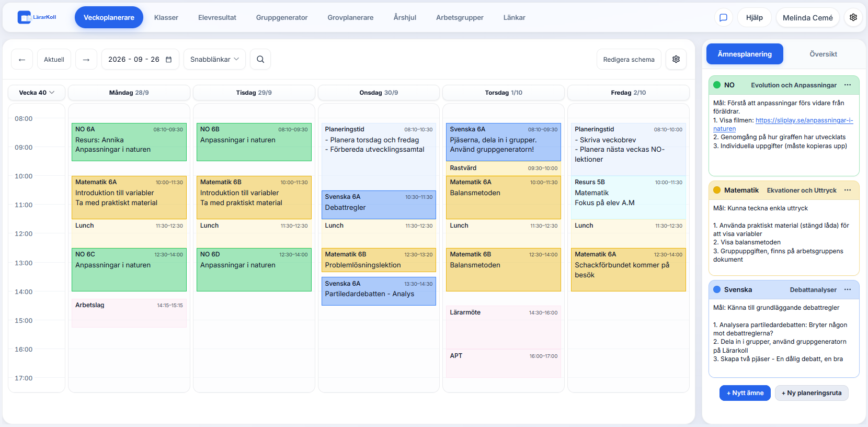
Task: Open the Vecka 40 week selector
Action: pos(37,93)
